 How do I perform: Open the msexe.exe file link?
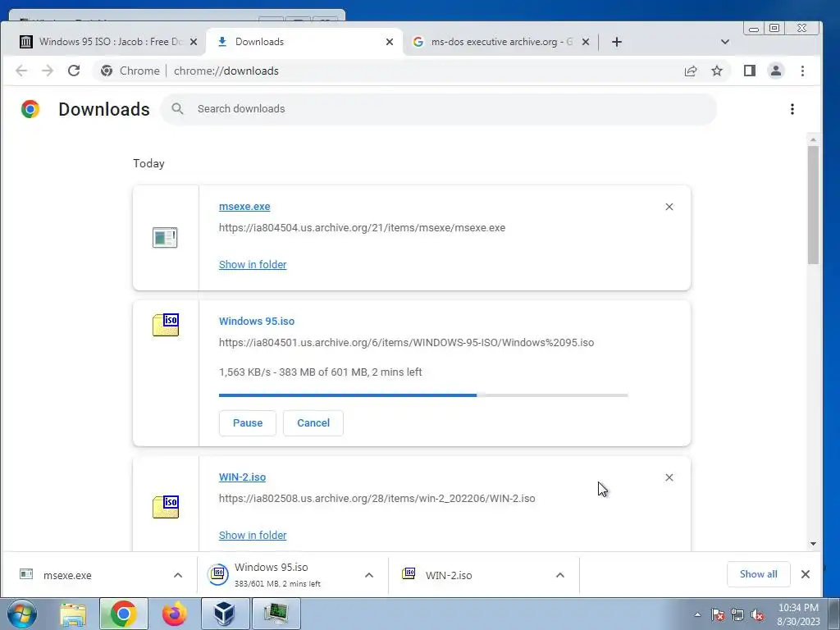coord(244,207)
